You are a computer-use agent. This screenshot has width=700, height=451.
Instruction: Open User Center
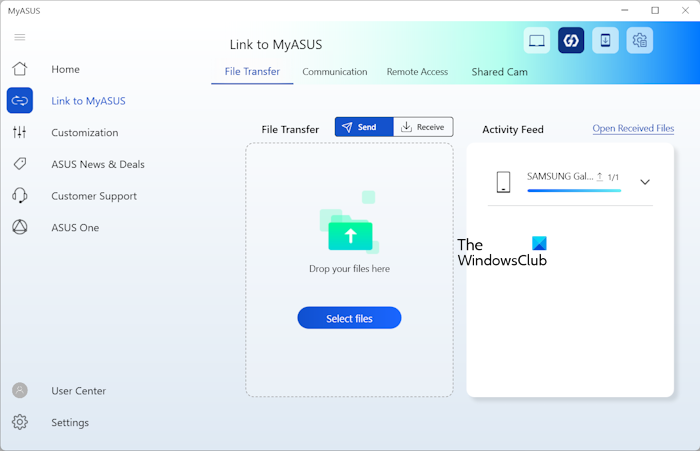[x=79, y=391]
